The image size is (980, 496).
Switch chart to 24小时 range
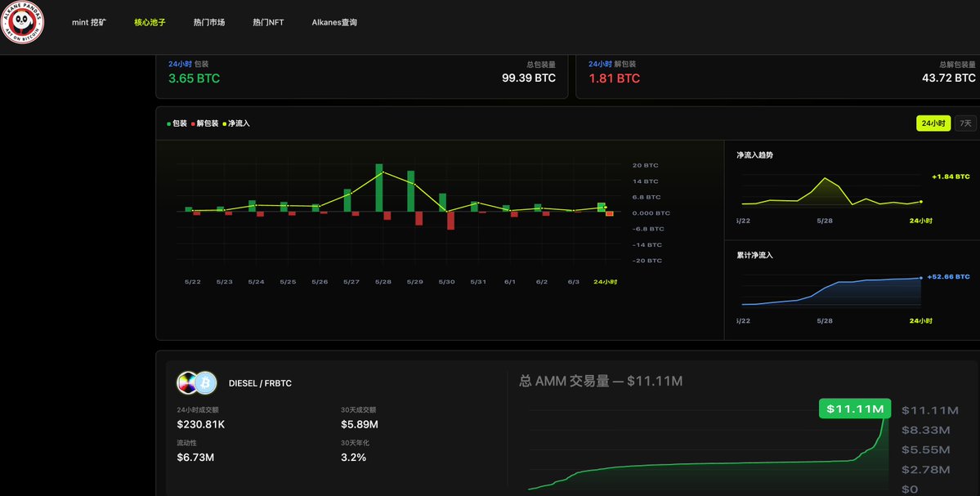(933, 123)
